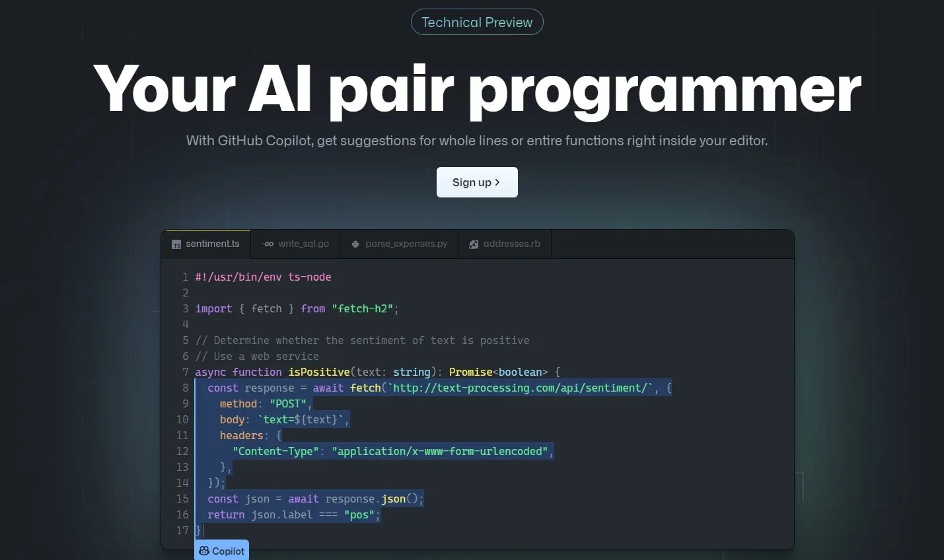Click line number 1 in the gutter
The height and width of the screenshot is (560, 944).
click(186, 277)
